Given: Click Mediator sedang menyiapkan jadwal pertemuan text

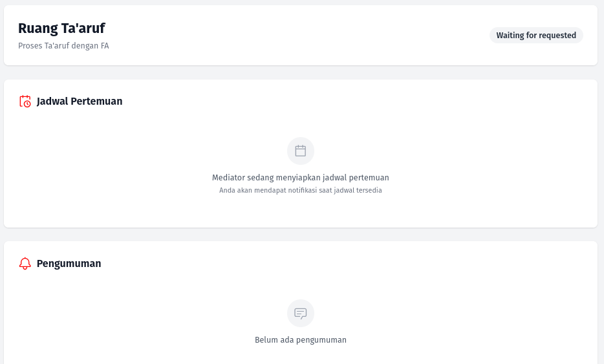Looking at the screenshot, I should coord(301,178).
